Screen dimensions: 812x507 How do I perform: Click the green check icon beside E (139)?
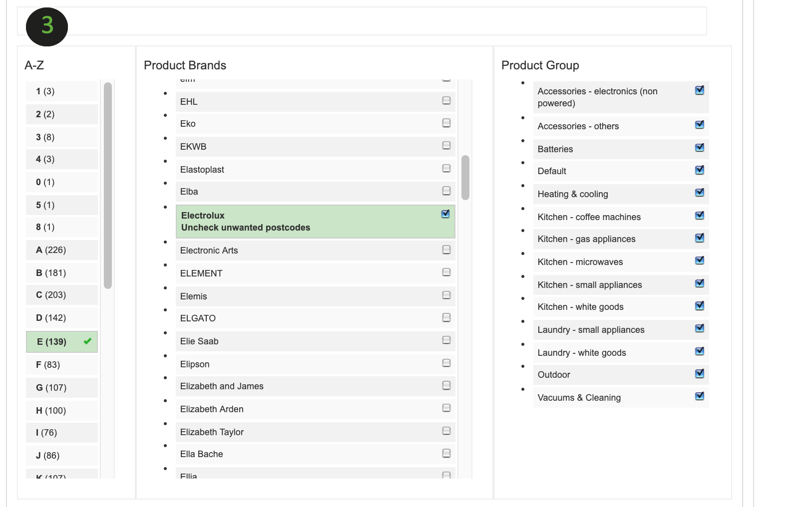87,341
